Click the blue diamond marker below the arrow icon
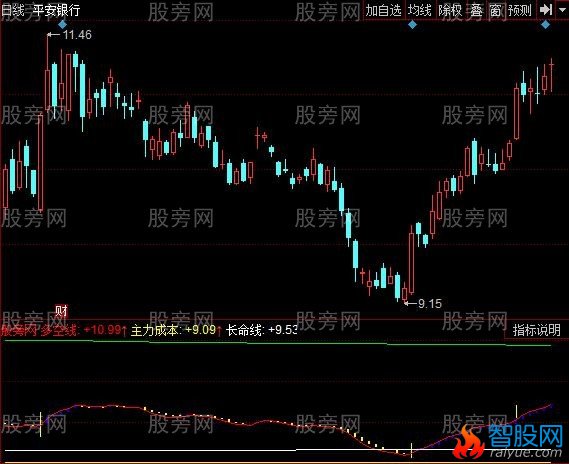This screenshot has width=569, height=464. click(x=545, y=24)
